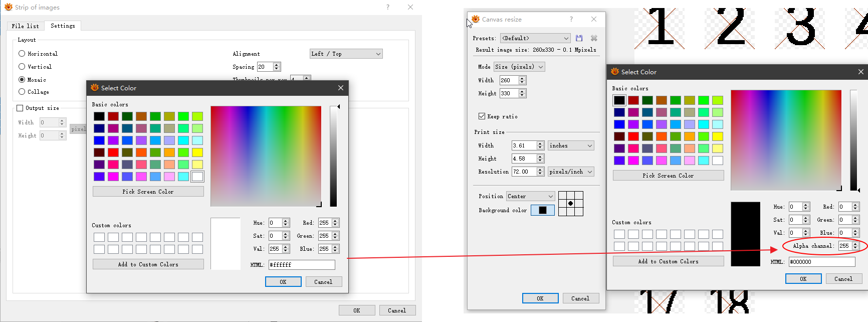Viewport: 868px width, 322px height.
Task: Open print size inches unit dropdown
Action: coord(571,145)
